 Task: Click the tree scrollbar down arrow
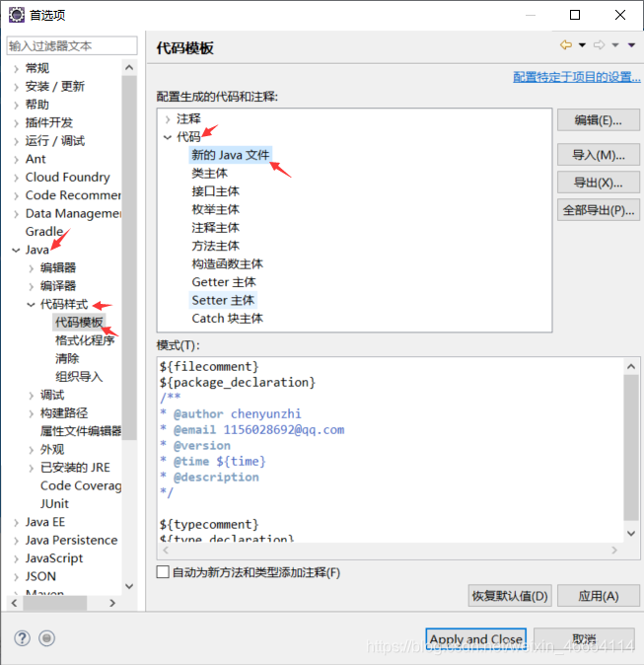[x=129, y=586]
